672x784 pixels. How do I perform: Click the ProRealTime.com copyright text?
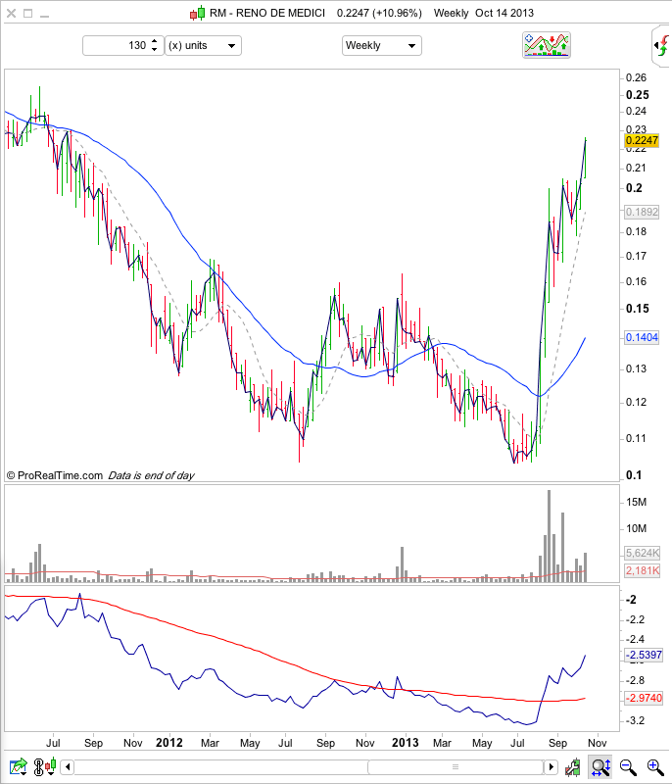[55, 475]
